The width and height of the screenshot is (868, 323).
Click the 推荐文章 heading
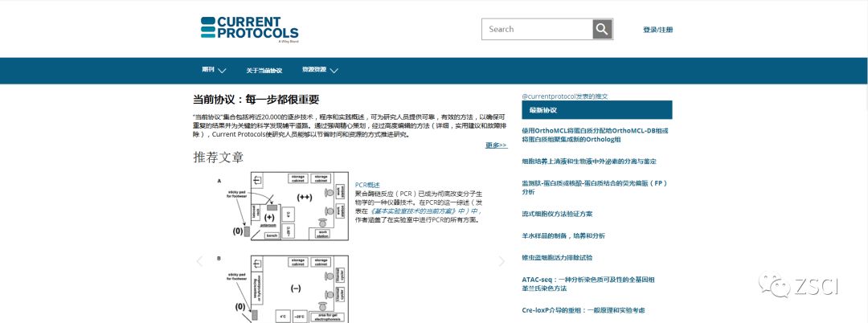[218, 157]
